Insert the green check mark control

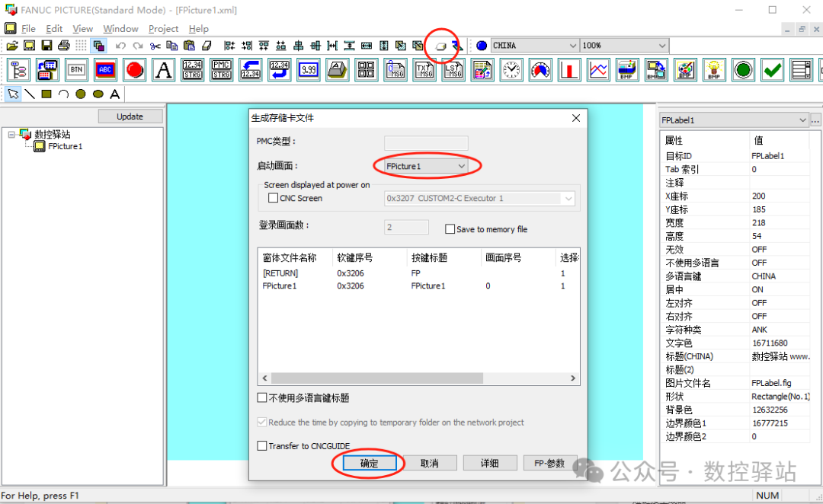[772, 70]
